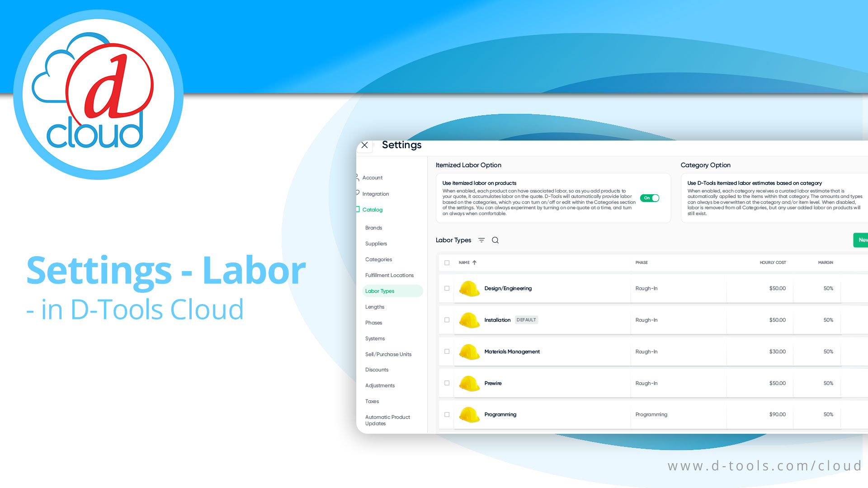Click the New button to add labor type

(x=861, y=240)
